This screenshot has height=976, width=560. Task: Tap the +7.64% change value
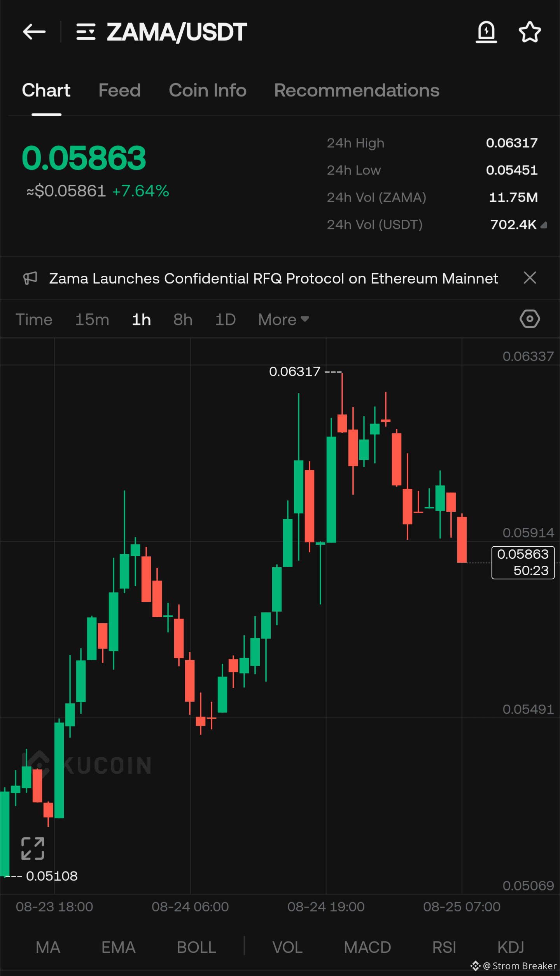(141, 191)
